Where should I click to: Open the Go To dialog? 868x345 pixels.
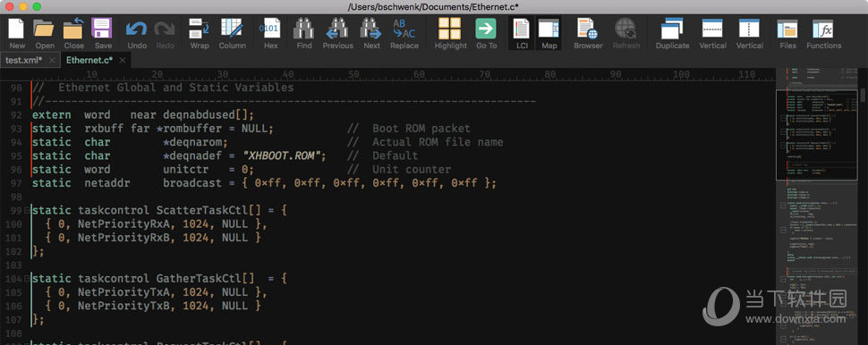pos(486,33)
